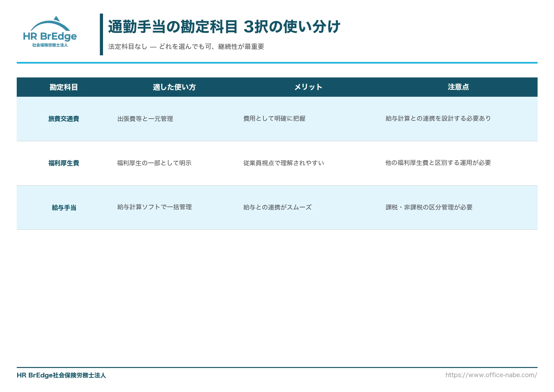Image resolution: width=554 pixels, height=392 pixels.
Task: Click the cell 出張費等と一元管理
Action: click(145, 119)
